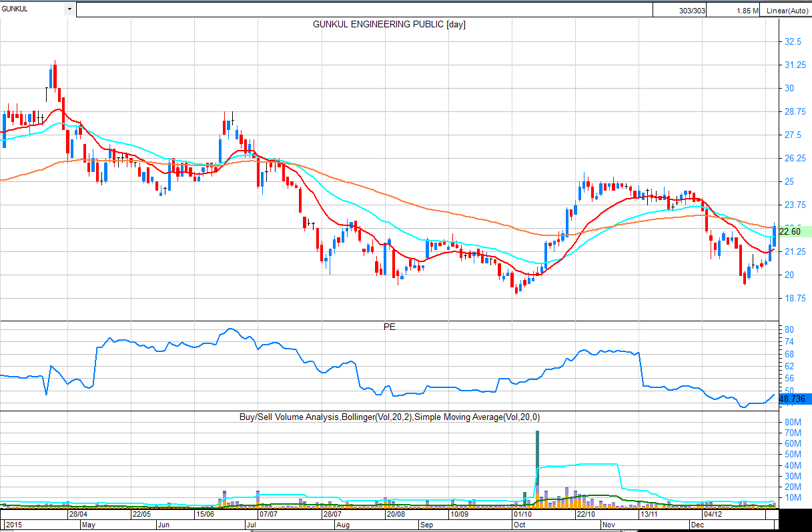Screen dimensions: 812x532
Task: Select the PE indicator panel title
Action: (389, 327)
